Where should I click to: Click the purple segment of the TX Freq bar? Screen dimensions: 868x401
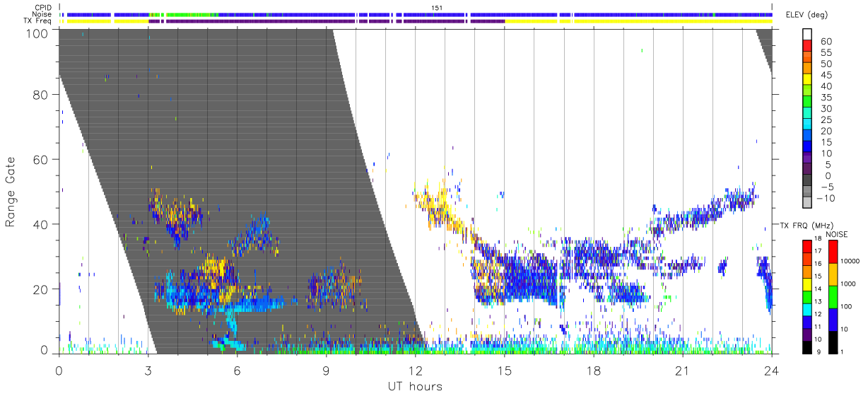[327, 21]
